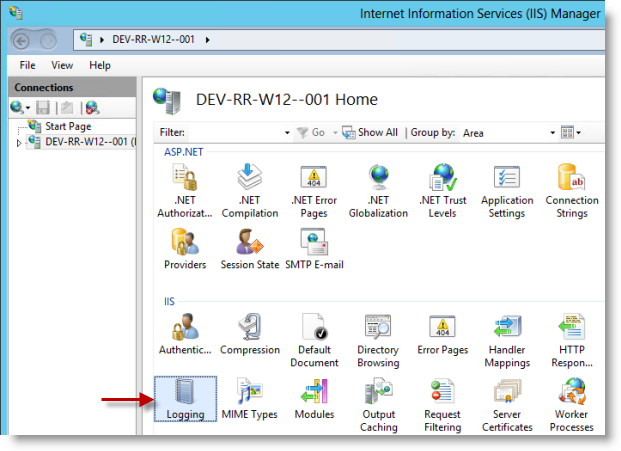Image resolution: width=621 pixels, height=451 pixels.
Task: Expand the Filter box dropdown arrow
Action: [x=286, y=132]
